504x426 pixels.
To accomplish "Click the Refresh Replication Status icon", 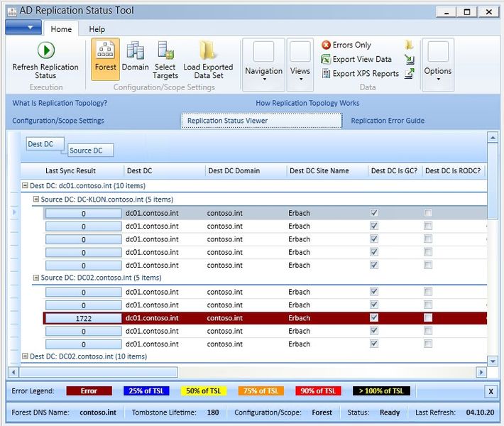I will point(45,50).
